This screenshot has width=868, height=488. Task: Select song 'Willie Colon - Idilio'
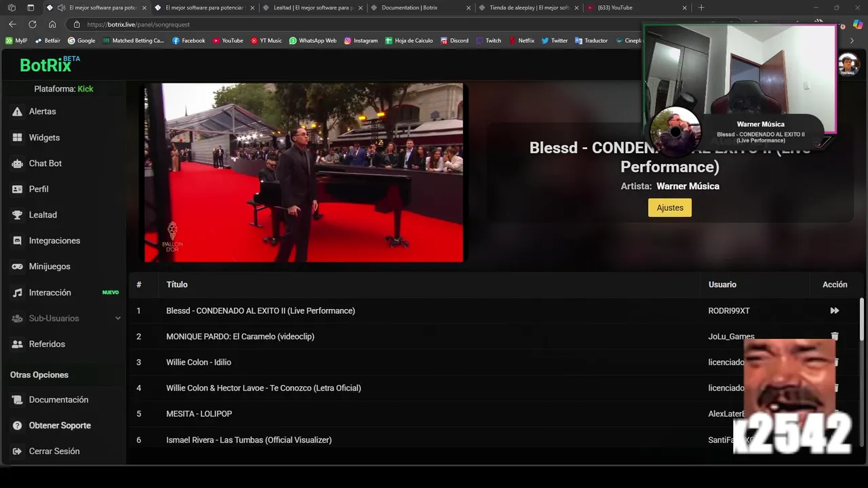click(x=199, y=362)
